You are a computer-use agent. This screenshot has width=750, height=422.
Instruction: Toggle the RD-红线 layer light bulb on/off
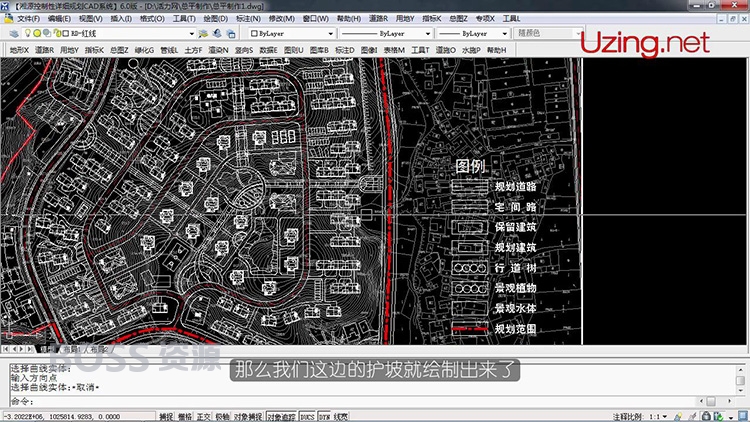coord(28,33)
